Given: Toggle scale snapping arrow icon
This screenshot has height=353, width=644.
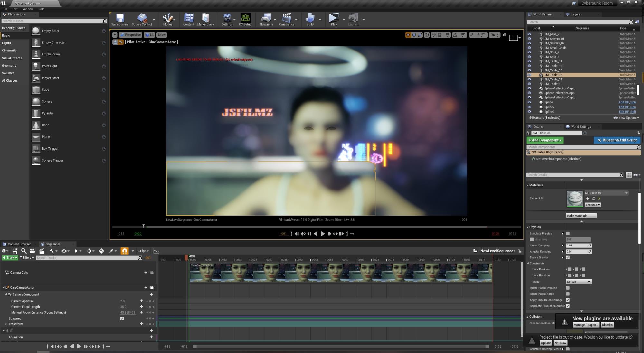Looking at the screenshot, I should pos(472,35).
